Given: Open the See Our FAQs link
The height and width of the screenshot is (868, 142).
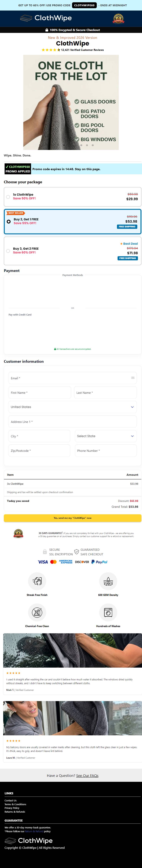Looking at the screenshot, I should (x=87, y=775).
